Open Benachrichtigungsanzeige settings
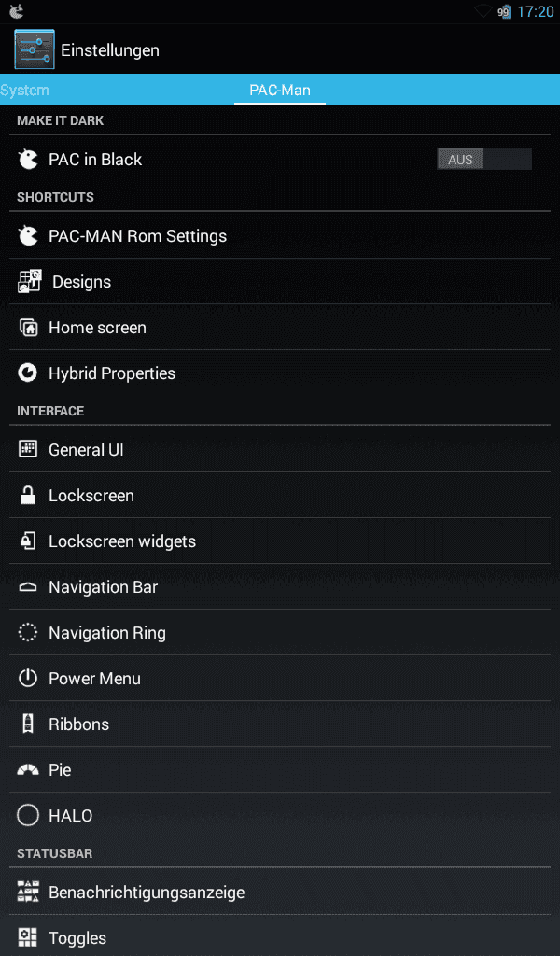The height and width of the screenshot is (956, 560). coord(280,892)
